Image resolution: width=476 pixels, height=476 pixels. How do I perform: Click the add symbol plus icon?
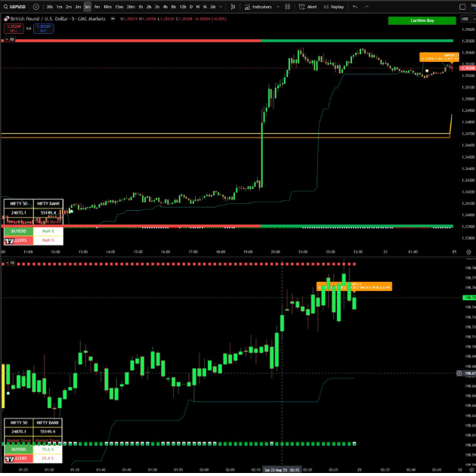coord(35,7)
